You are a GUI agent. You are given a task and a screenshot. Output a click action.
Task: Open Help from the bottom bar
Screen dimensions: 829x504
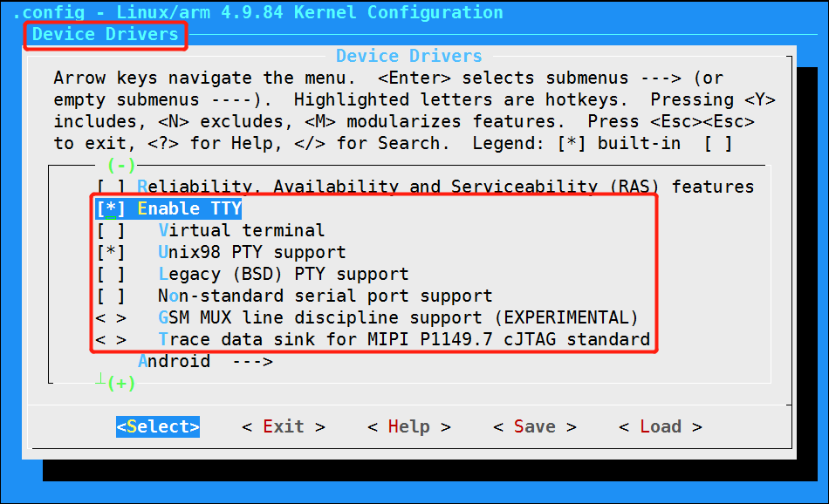click(x=408, y=426)
